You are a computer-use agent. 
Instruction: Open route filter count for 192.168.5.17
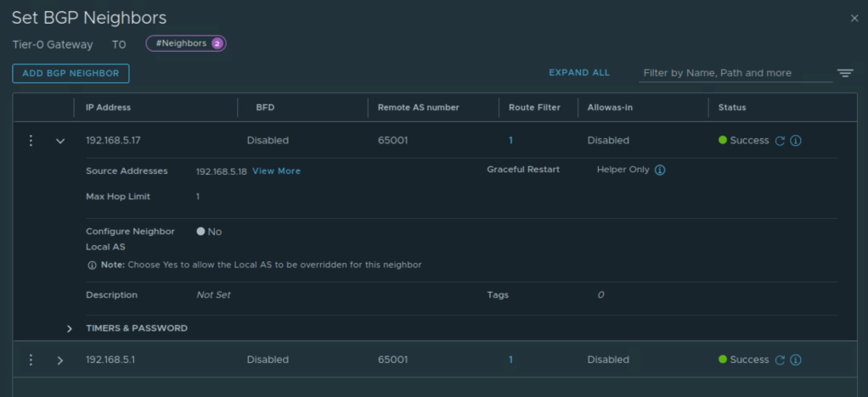pyautogui.click(x=510, y=141)
